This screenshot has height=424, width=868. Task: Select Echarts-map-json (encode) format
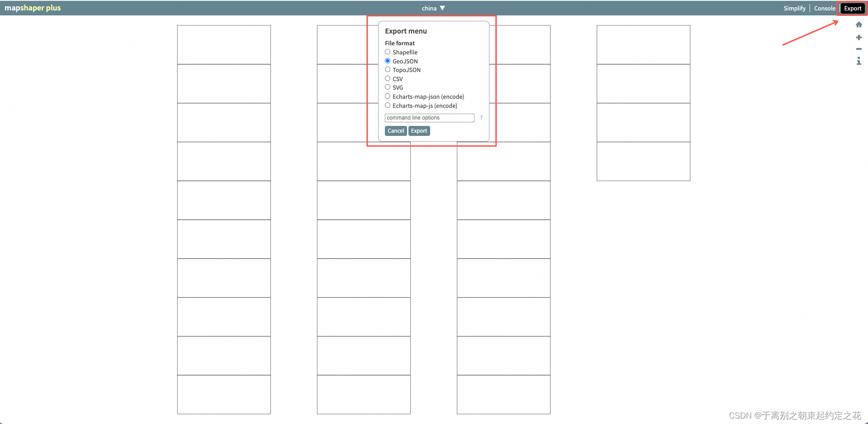coord(388,96)
